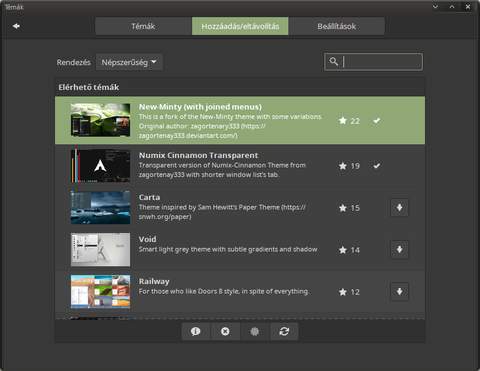Select the New-Minty (with joined menus) title
480x371 pixels.
pos(200,107)
